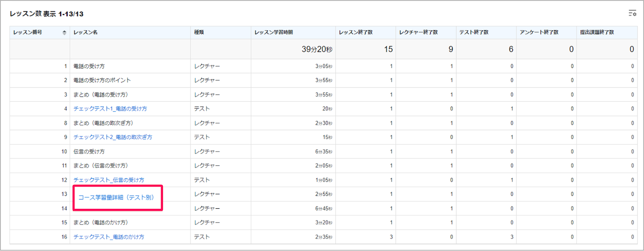Open link チェックテスト_電話のかけ方
Viewport: 644px width, 251px height.
(109, 237)
